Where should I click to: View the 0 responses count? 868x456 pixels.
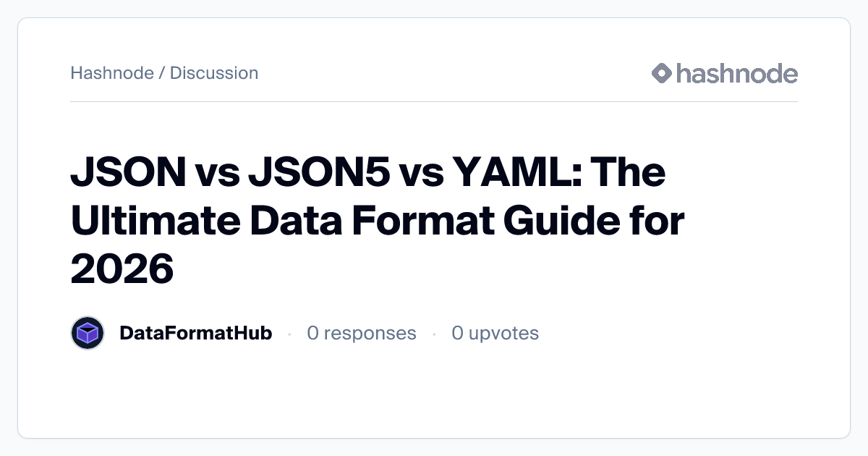362,333
